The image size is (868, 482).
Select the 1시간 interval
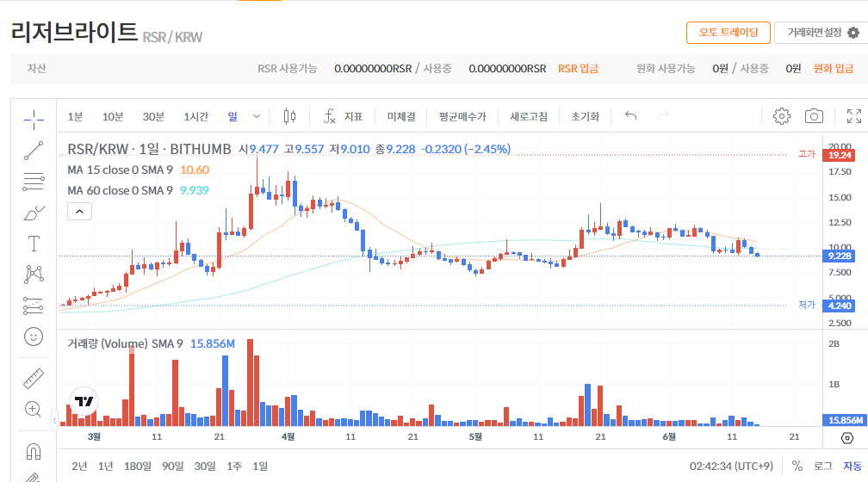[x=196, y=116]
